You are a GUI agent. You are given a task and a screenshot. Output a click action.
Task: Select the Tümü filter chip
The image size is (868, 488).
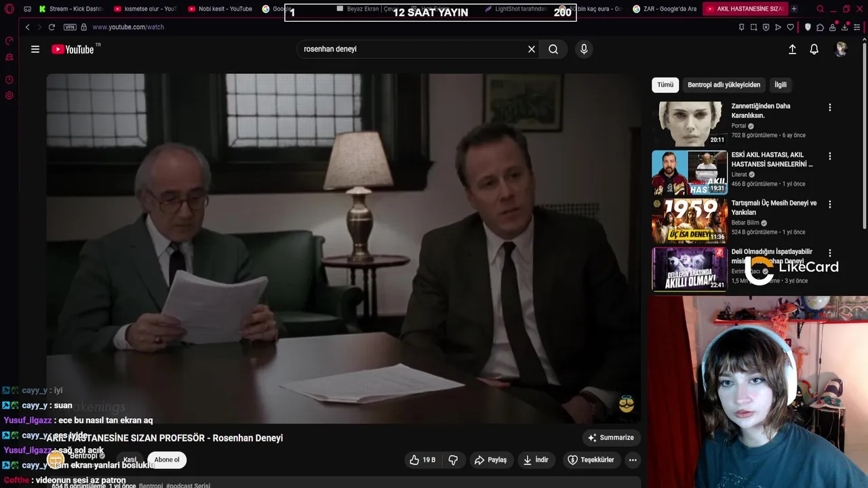[665, 85]
